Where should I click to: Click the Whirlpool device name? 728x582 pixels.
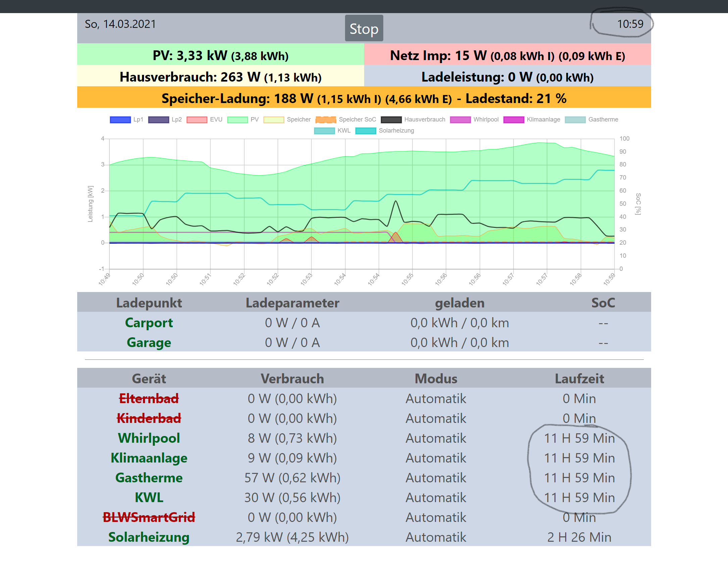tap(149, 438)
